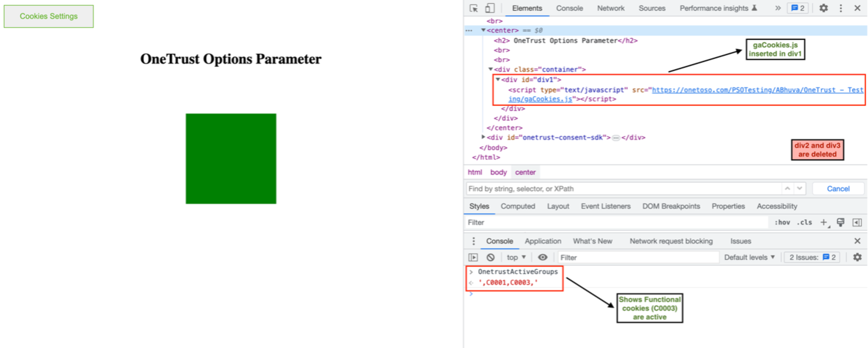Toggle :hov element state panel
Image resolution: width=868 pixels, height=348 pixels.
point(782,222)
